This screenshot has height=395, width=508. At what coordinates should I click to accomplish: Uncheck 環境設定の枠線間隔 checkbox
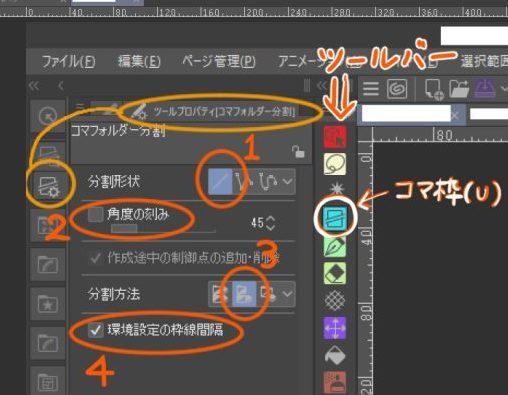[95, 330]
